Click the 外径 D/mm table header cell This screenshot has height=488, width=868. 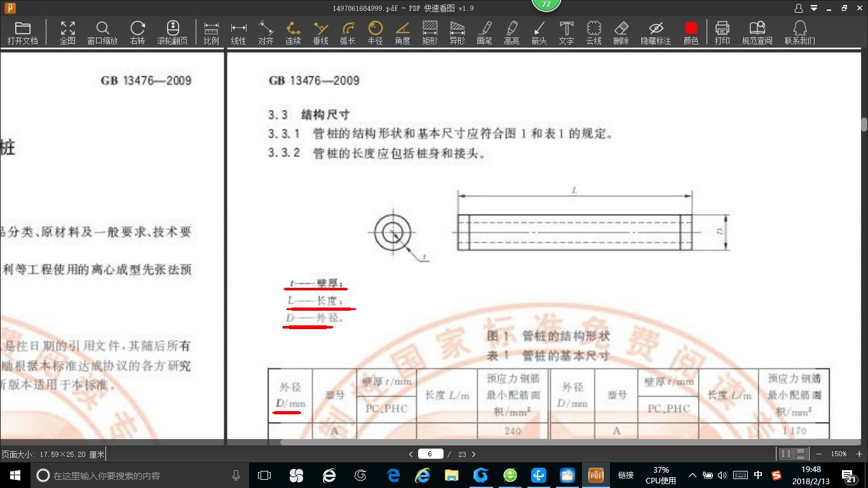pos(290,395)
